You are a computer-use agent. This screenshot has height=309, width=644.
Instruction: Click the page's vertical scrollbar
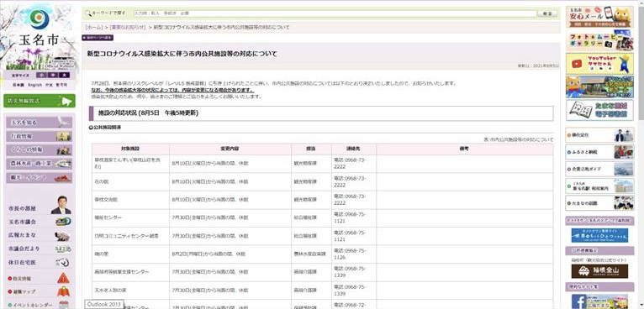point(641,154)
